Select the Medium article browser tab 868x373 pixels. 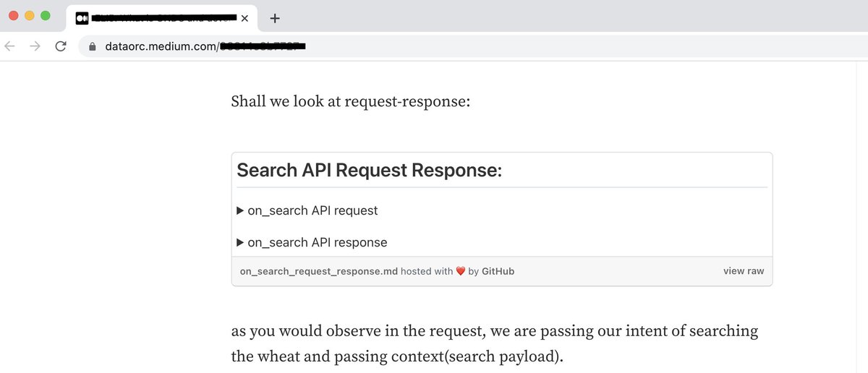[x=162, y=18]
